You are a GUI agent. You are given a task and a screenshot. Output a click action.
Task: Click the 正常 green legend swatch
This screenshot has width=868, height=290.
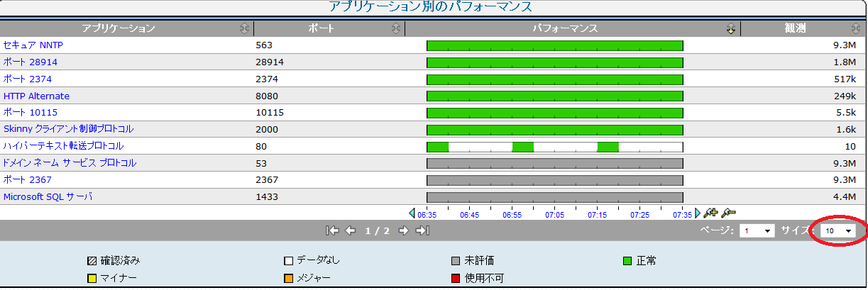point(627,261)
